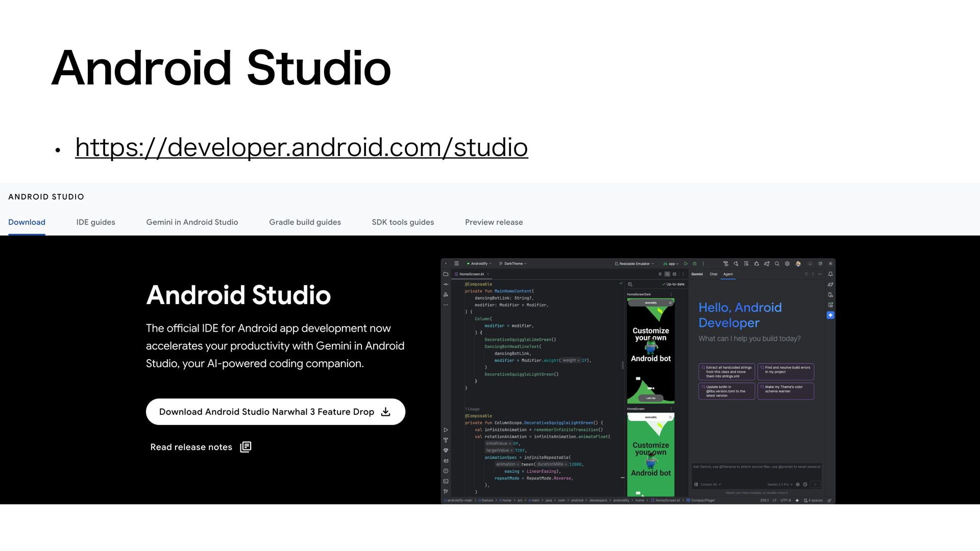The image size is (980, 551).
Task: Click the Gemini send prompt button
Action: point(816,484)
